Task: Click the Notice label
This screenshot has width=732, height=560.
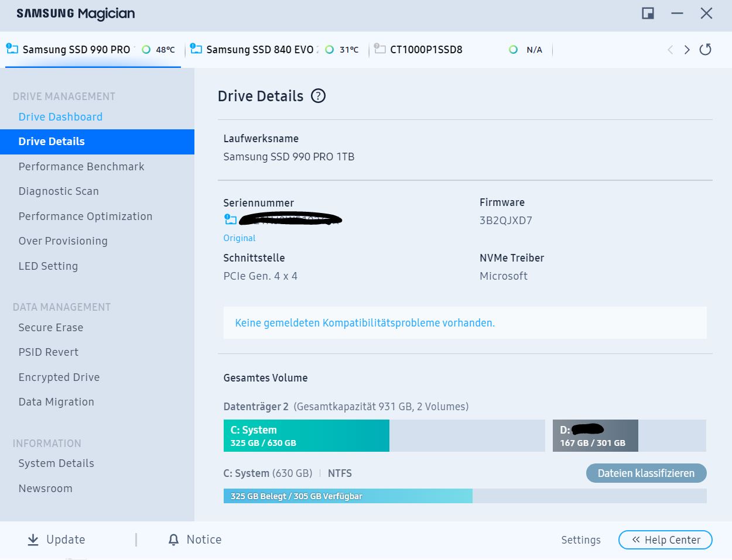Action: point(204,540)
